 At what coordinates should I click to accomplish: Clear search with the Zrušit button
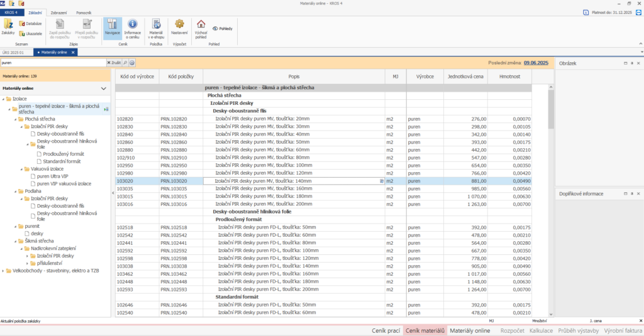[x=114, y=63]
